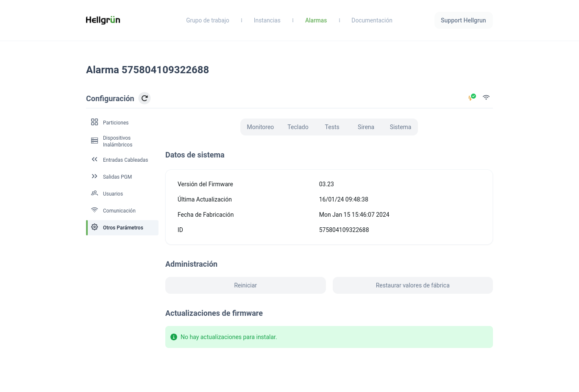Click the power status icon with green check
This screenshot has height=392, width=579.
[472, 97]
